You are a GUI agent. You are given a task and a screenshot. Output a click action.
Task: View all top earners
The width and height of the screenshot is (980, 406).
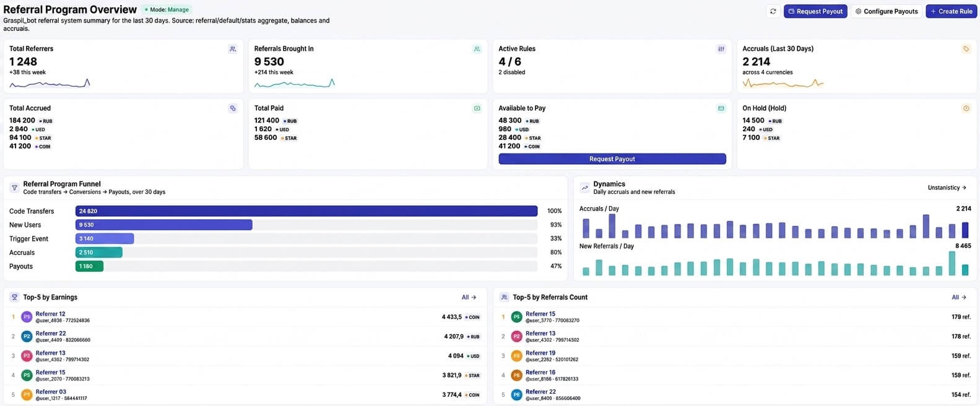click(469, 297)
